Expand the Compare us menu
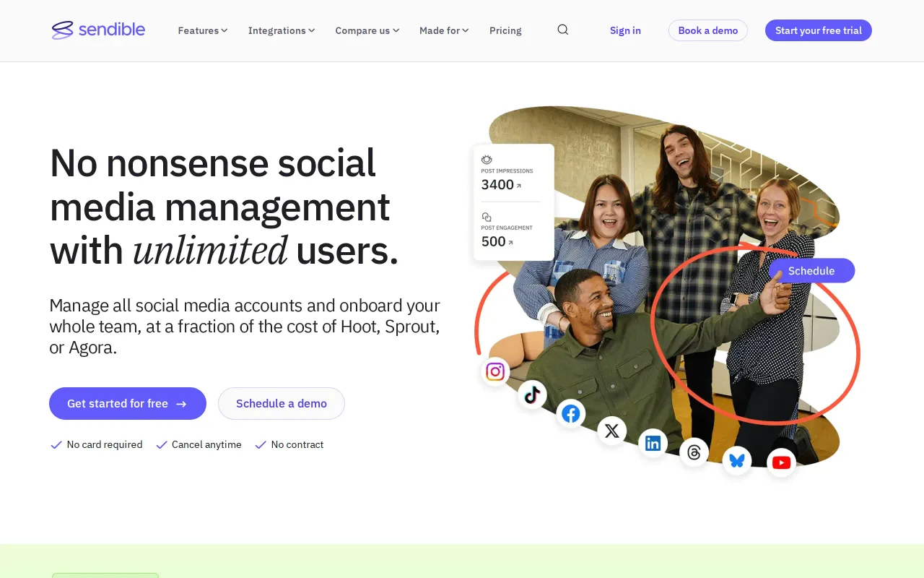This screenshot has height=578, width=924. 367,30
